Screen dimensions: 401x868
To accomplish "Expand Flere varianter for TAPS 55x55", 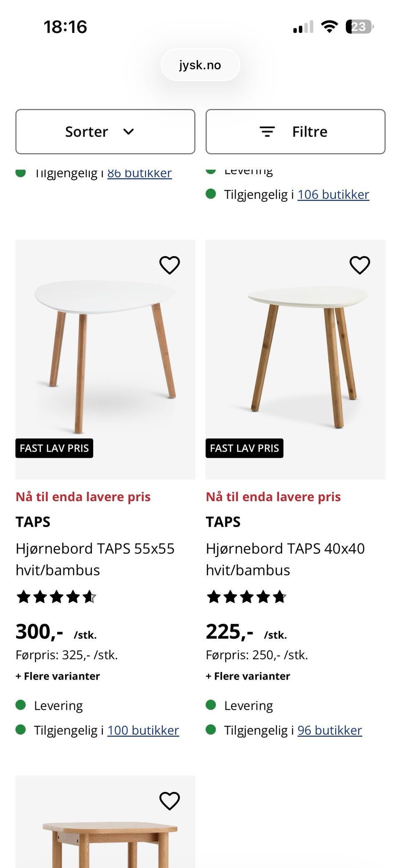I will tap(58, 676).
